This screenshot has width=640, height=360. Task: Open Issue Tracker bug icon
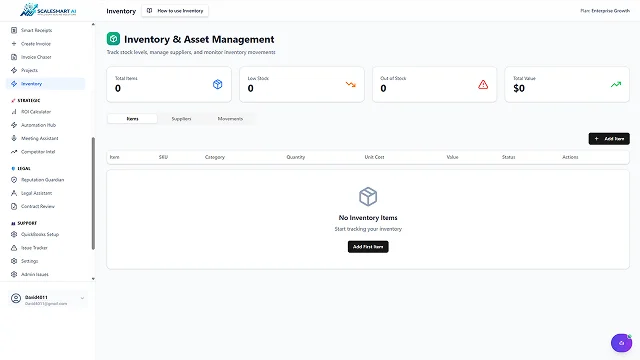[14, 248]
